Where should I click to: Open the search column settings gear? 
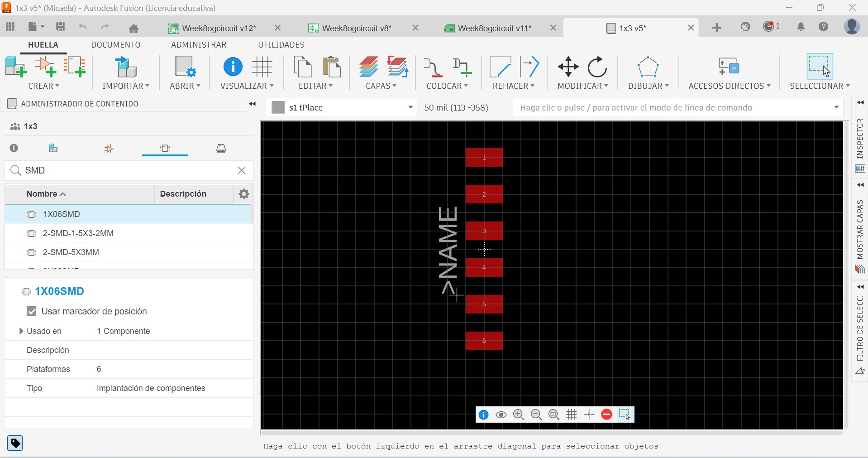coord(244,194)
